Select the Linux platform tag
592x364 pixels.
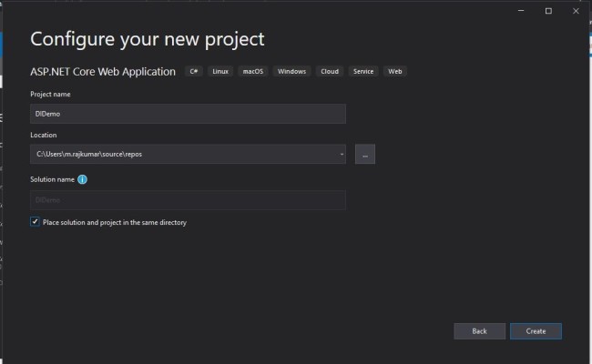coord(220,71)
